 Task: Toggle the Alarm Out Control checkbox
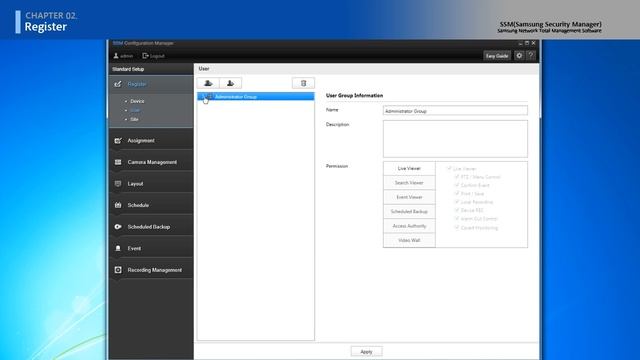(x=457, y=218)
